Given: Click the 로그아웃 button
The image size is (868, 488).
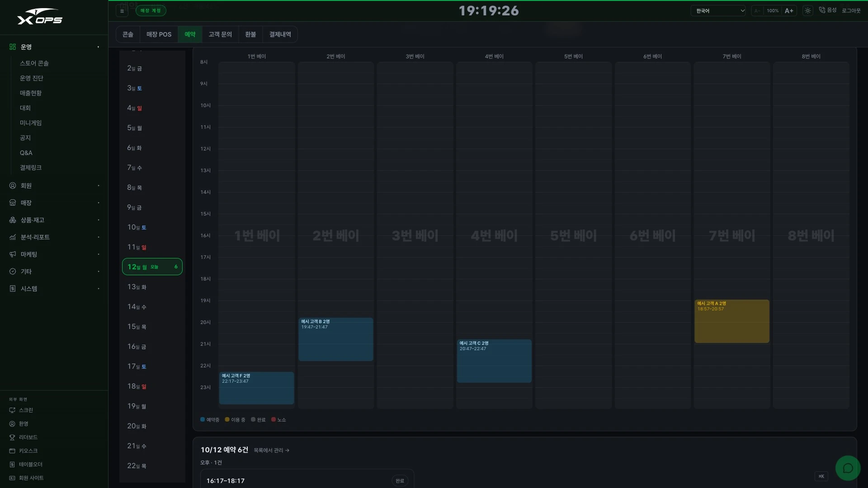Looking at the screenshot, I should 851,11.
